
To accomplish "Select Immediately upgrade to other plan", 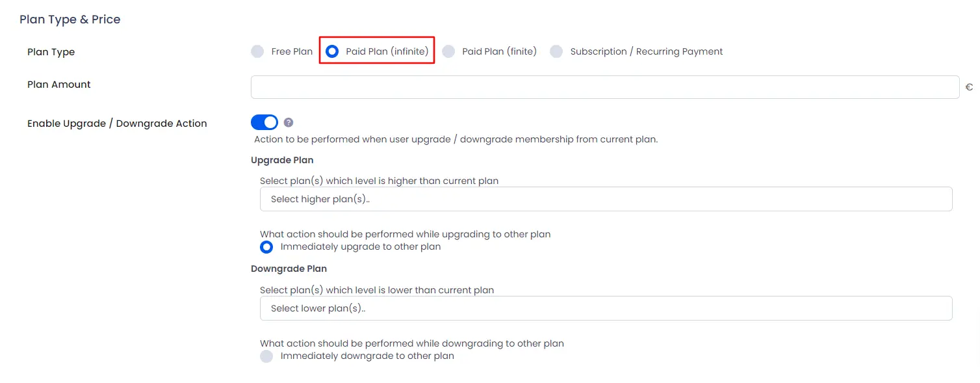I will (x=266, y=247).
